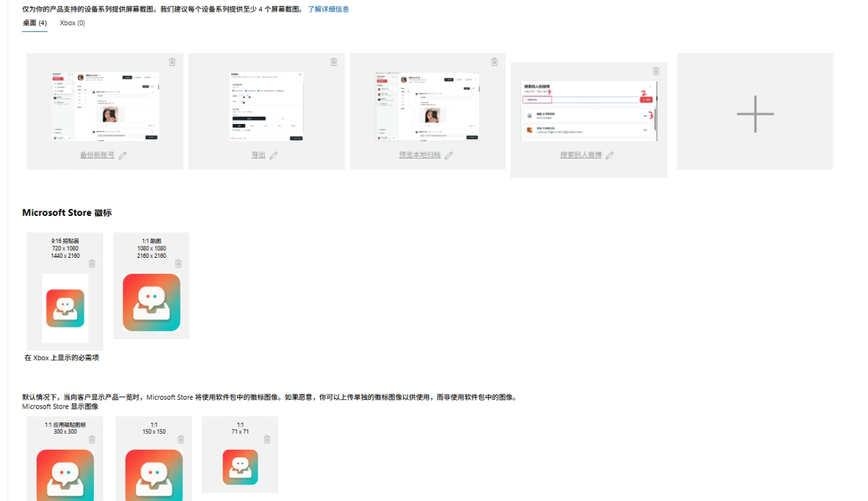Open the 备份新账号 screenshot thumbnail

pyautogui.click(x=105, y=107)
